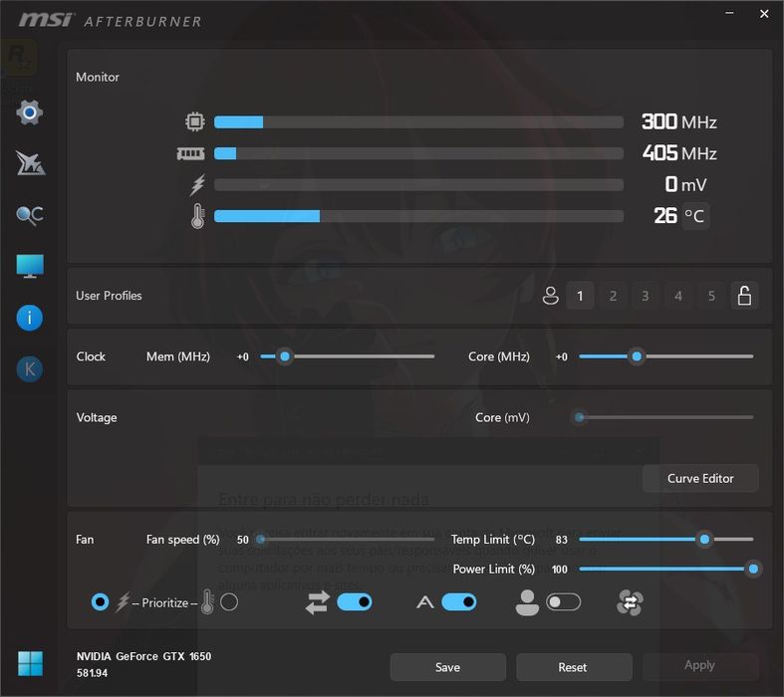The width and height of the screenshot is (784, 697).
Task: Click the Prioritize thermometer icon
Action: [x=207, y=602]
